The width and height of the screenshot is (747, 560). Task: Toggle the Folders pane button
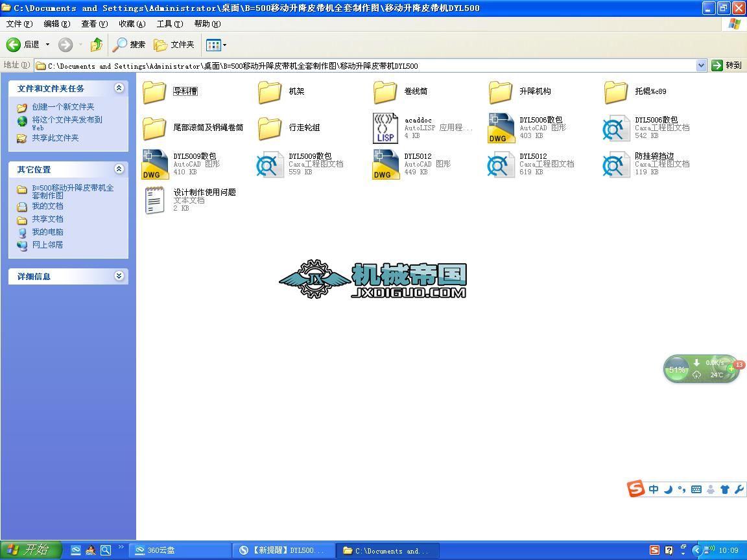click(x=174, y=45)
